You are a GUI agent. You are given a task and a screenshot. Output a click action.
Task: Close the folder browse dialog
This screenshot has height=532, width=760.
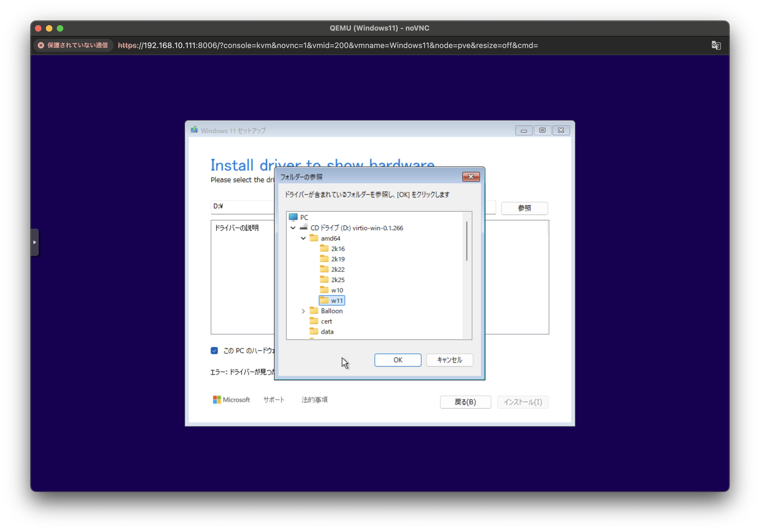tap(470, 177)
